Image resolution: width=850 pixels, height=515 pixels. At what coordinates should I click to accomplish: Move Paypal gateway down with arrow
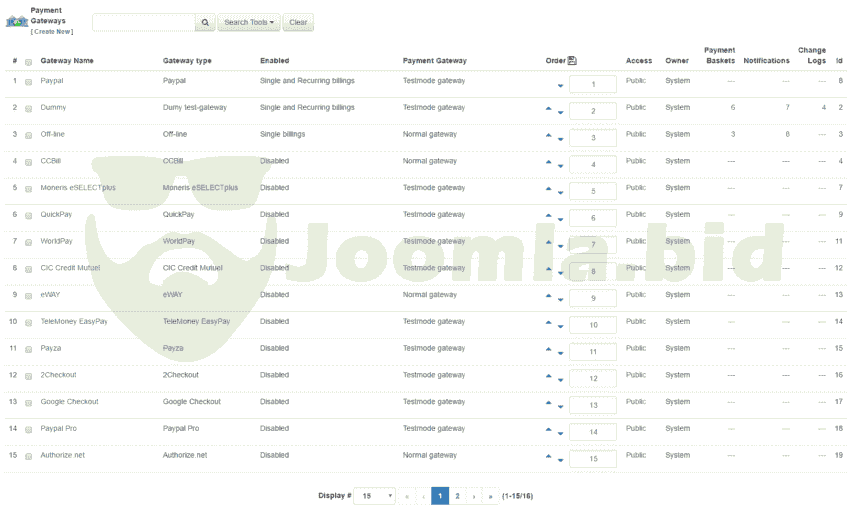pos(560,86)
